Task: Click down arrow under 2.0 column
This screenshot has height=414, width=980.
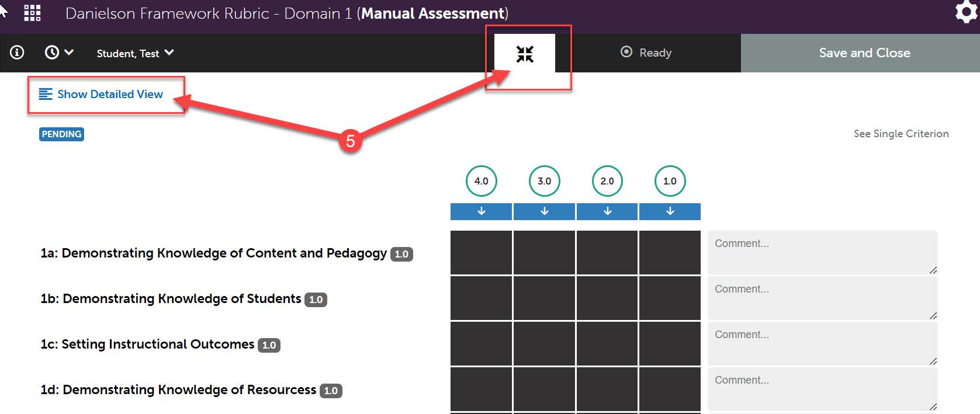Action: [607, 211]
